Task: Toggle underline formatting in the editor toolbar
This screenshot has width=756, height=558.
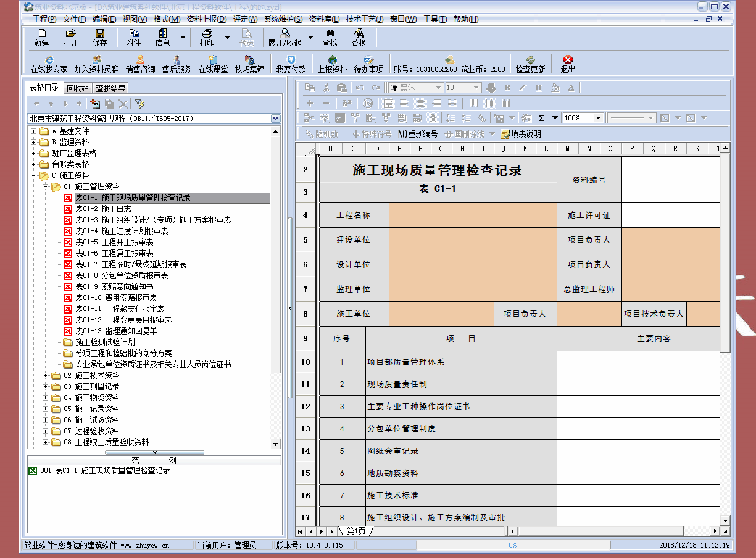Action: (538, 88)
